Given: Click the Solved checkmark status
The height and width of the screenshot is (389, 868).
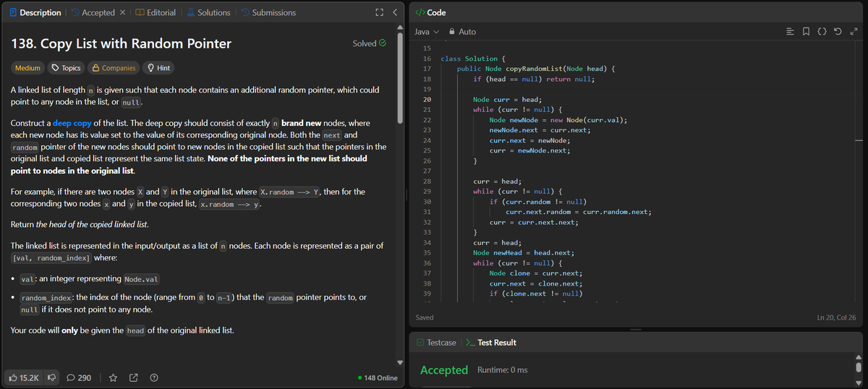Looking at the screenshot, I should [x=369, y=43].
